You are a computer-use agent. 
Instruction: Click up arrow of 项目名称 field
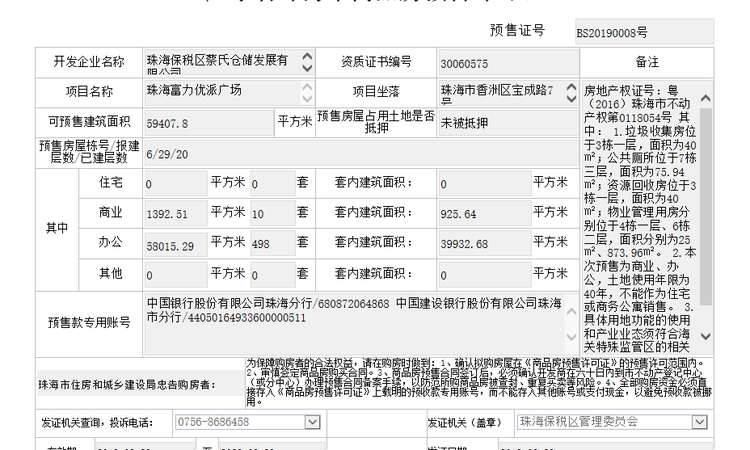click(x=307, y=87)
